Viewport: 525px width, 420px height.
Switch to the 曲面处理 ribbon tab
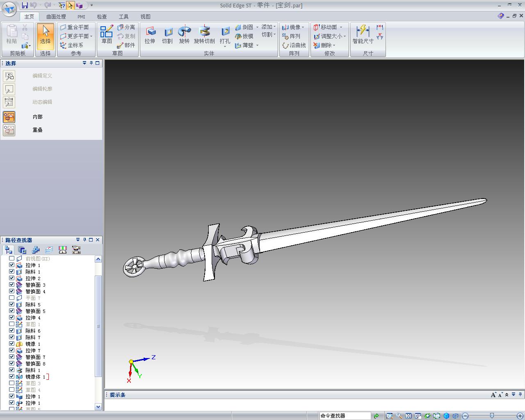click(56, 17)
